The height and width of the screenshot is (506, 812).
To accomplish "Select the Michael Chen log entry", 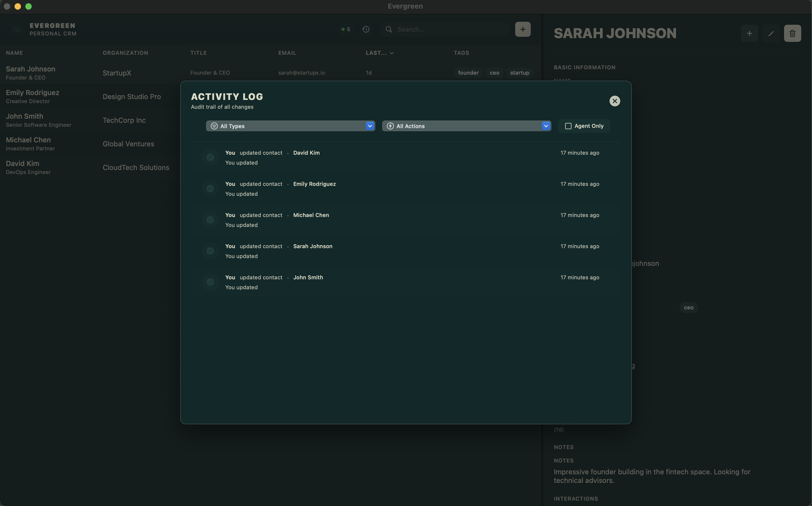I will pyautogui.click(x=311, y=215).
